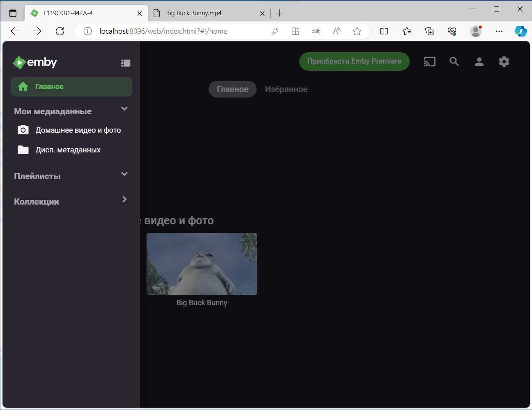Select Главное in the sidebar
The height and width of the screenshot is (410, 532).
pos(71,87)
